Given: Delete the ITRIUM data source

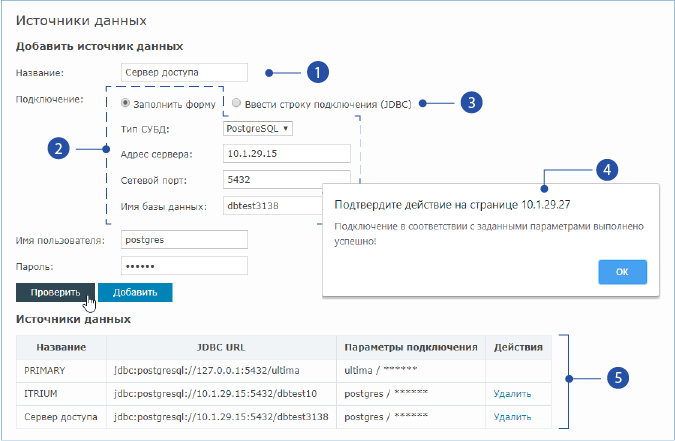Looking at the screenshot, I should pos(512,394).
